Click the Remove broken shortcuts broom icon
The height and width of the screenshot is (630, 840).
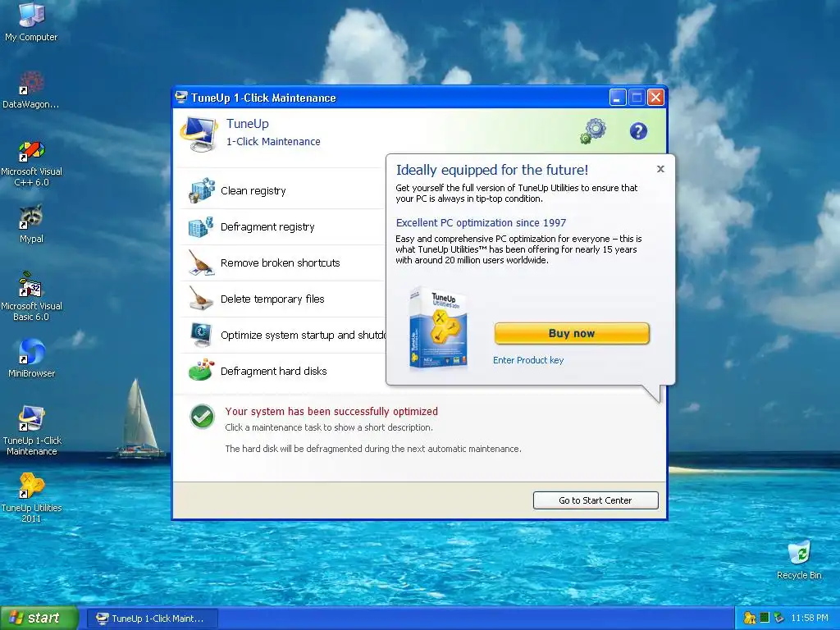(x=202, y=262)
